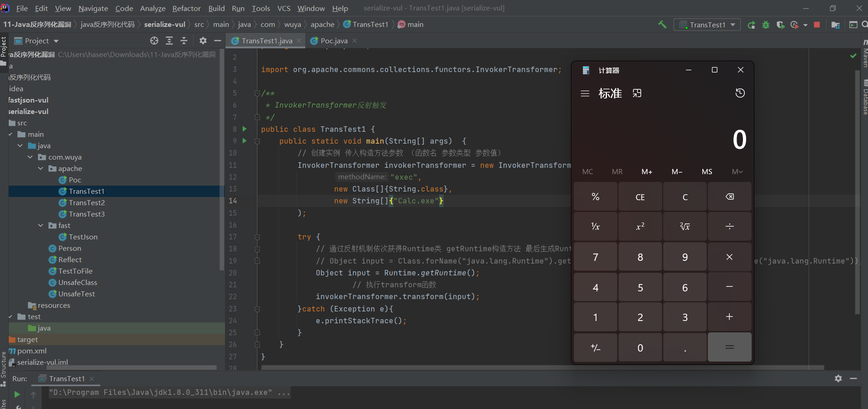Viewport: 868px width, 409px height.
Task: Collapse the fast package node
Action: tap(41, 225)
